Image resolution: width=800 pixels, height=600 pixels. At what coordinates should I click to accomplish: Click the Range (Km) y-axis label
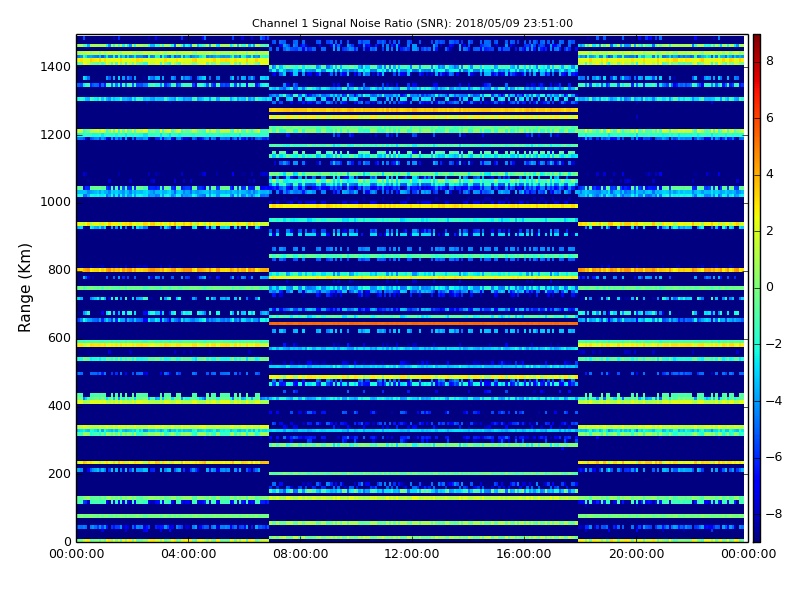pos(24,288)
